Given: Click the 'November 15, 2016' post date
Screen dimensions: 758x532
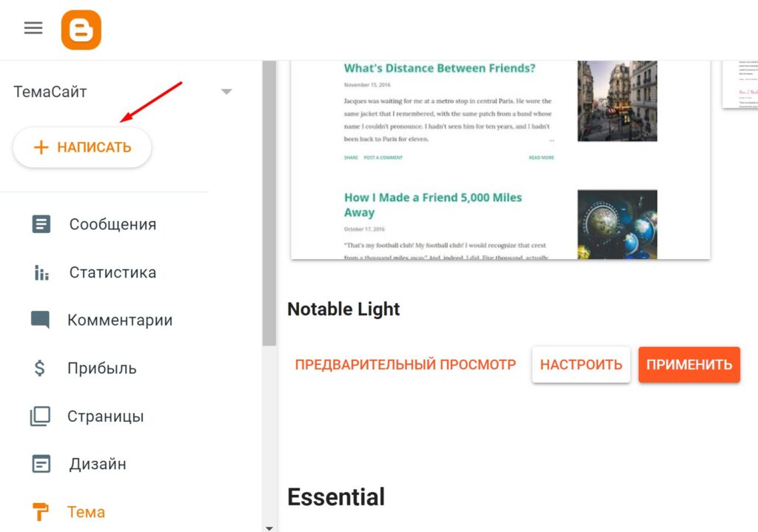Looking at the screenshot, I should (x=367, y=85).
